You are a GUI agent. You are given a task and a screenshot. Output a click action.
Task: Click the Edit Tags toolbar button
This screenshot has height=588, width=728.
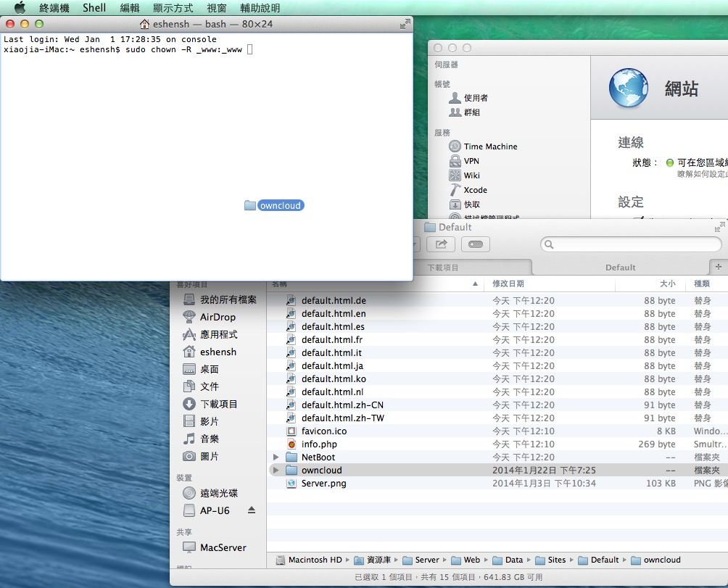[x=476, y=245]
